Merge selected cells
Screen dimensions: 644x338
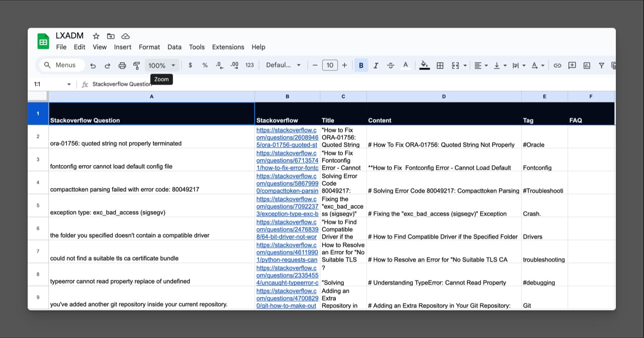click(455, 65)
